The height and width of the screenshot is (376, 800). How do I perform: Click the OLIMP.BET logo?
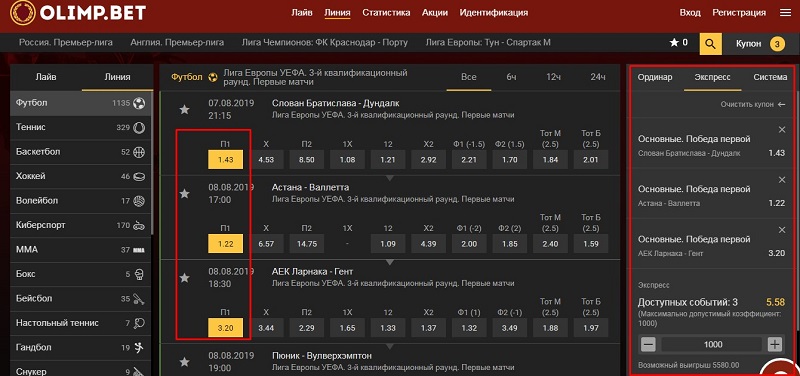pyautogui.click(x=78, y=13)
